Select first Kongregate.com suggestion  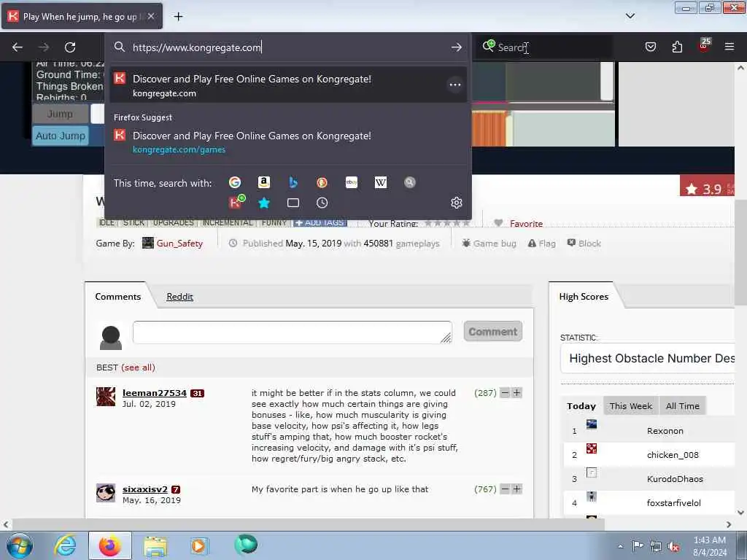point(287,86)
